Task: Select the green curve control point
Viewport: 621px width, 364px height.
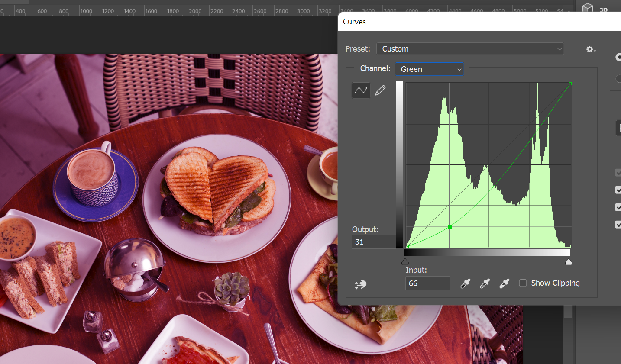Action: click(450, 227)
